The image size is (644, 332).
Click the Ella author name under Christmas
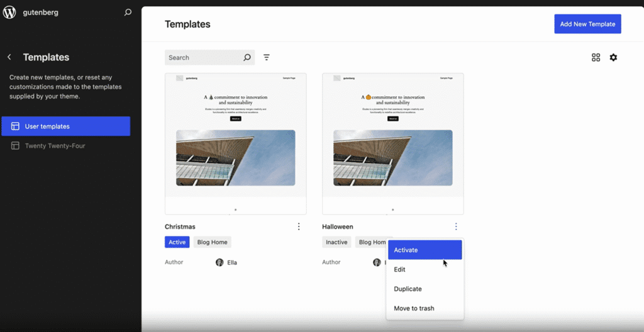(x=232, y=263)
